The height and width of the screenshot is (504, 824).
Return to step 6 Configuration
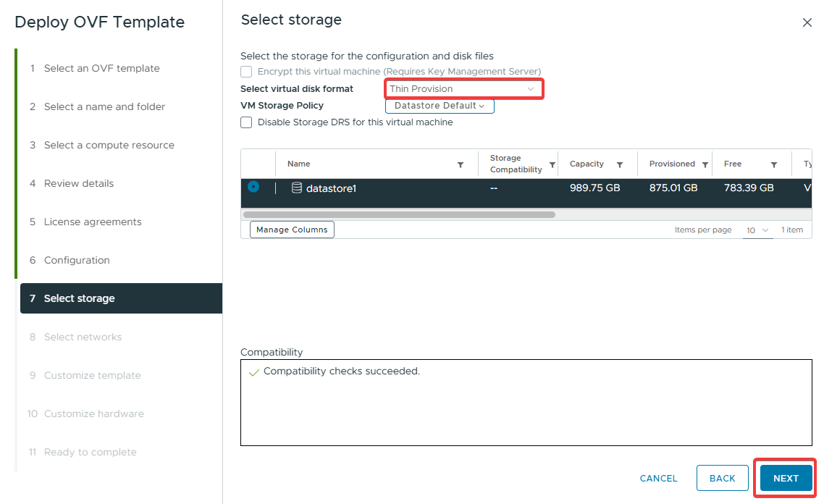pyautogui.click(x=77, y=260)
